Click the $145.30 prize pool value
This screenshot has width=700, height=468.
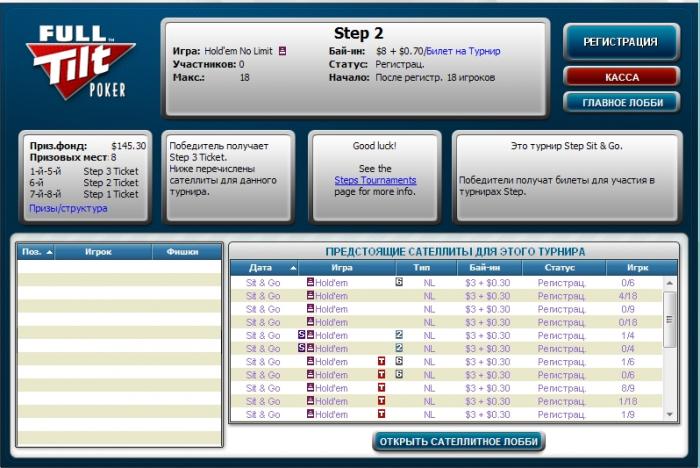coord(129,146)
